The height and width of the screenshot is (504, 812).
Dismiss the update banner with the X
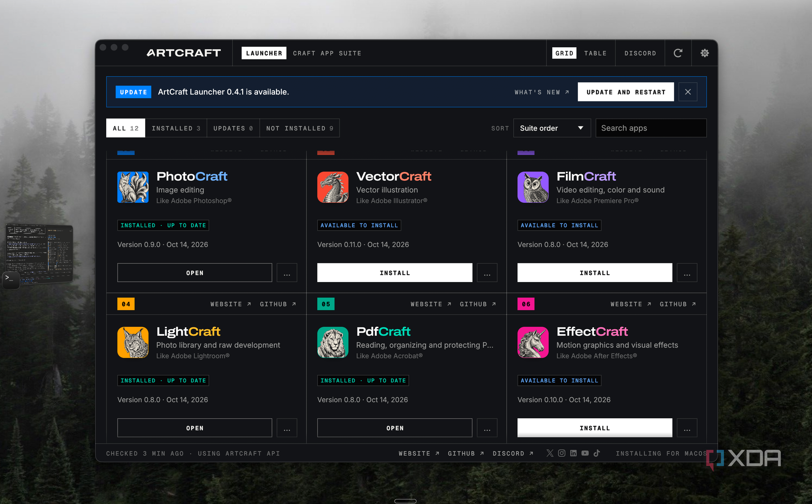687,92
